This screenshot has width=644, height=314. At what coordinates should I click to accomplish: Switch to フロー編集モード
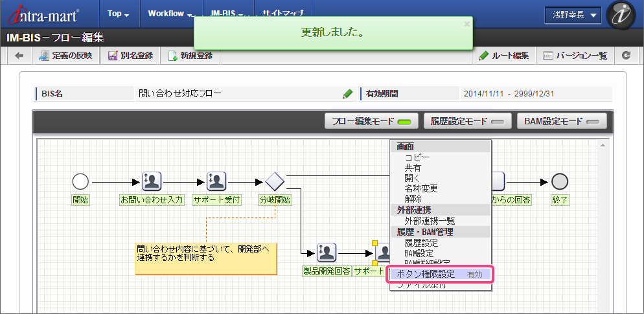click(x=371, y=122)
